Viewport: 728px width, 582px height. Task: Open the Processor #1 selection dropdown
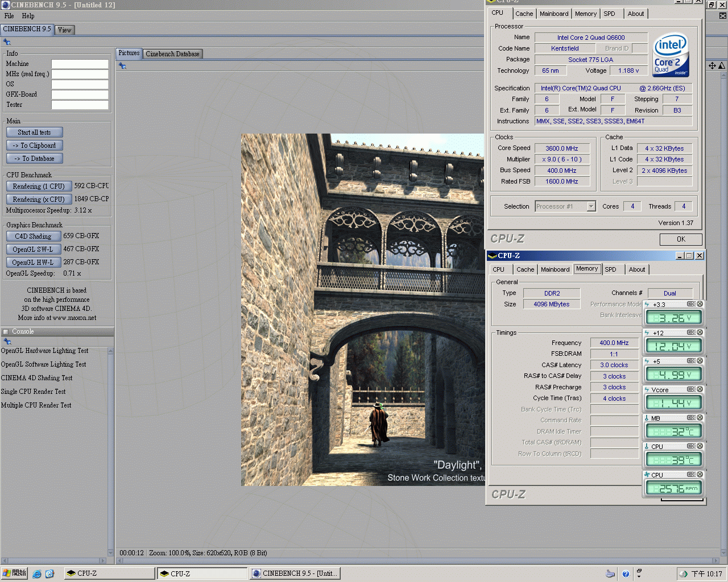[x=591, y=206]
